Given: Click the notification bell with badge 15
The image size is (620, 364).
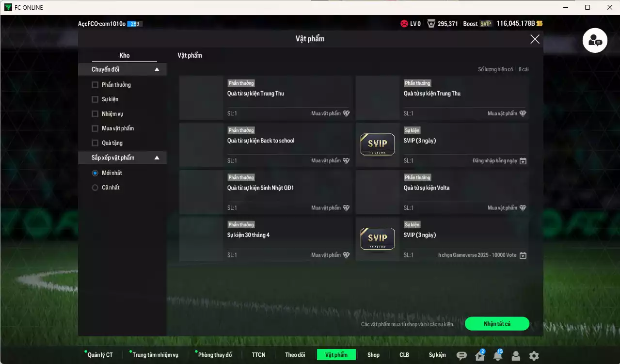Looking at the screenshot, I should [497, 356].
